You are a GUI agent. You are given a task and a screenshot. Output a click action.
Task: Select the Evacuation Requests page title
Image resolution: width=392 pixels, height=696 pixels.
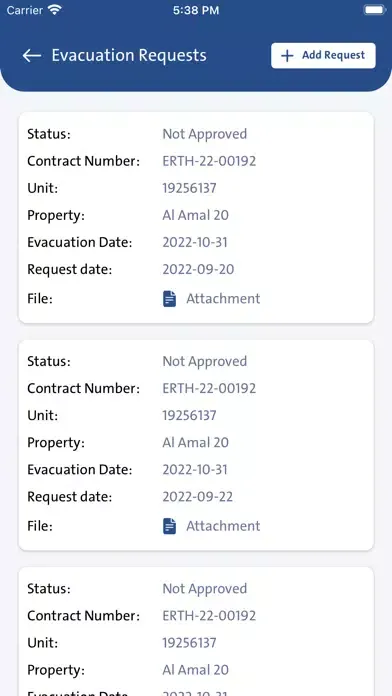pos(129,55)
